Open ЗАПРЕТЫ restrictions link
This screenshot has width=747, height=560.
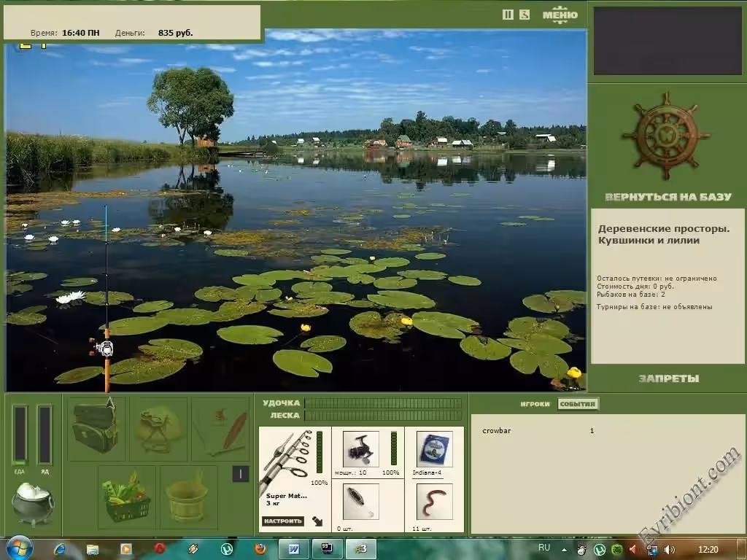(x=668, y=378)
